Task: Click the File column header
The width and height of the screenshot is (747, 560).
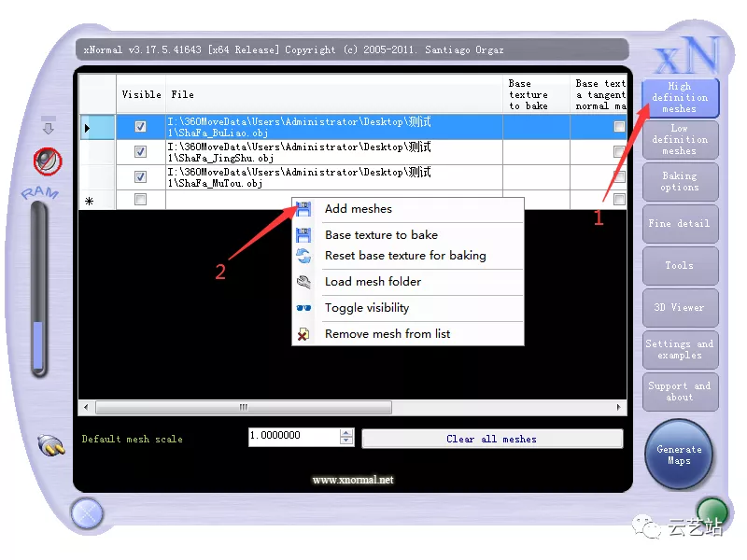Action: click(x=334, y=94)
